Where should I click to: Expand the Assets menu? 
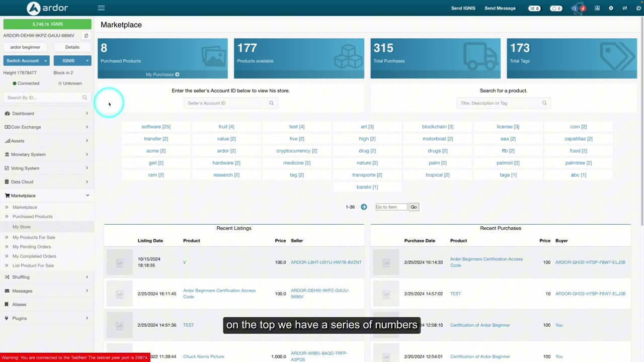click(x=47, y=141)
